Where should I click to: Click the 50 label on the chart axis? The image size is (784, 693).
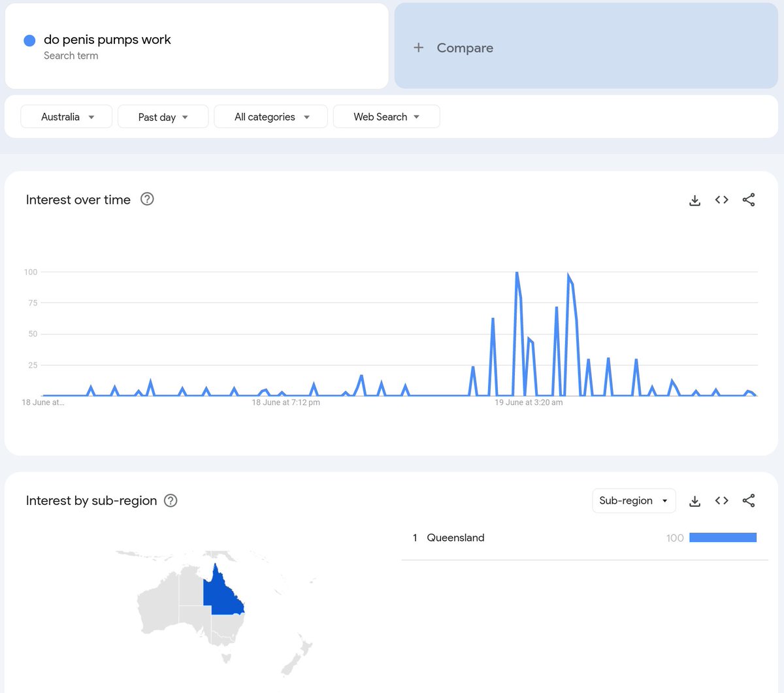[33, 334]
